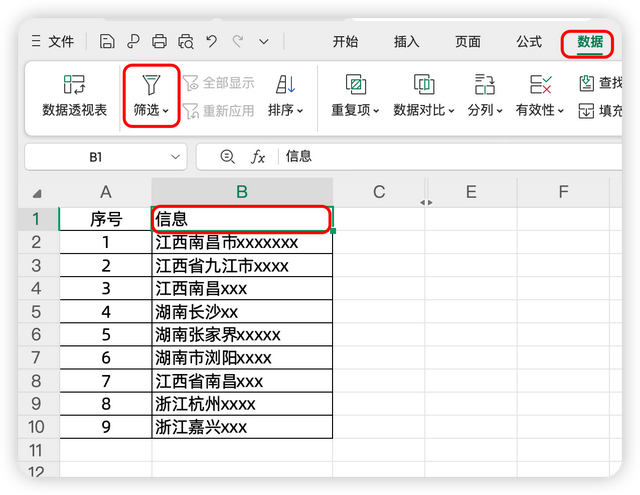Switch to the 页面 tab

(467, 42)
